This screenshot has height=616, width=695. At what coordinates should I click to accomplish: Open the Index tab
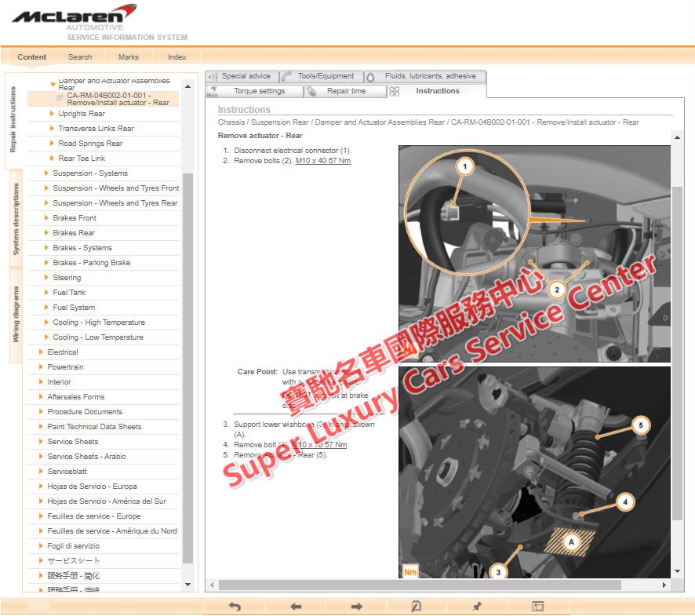pyautogui.click(x=176, y=57)
